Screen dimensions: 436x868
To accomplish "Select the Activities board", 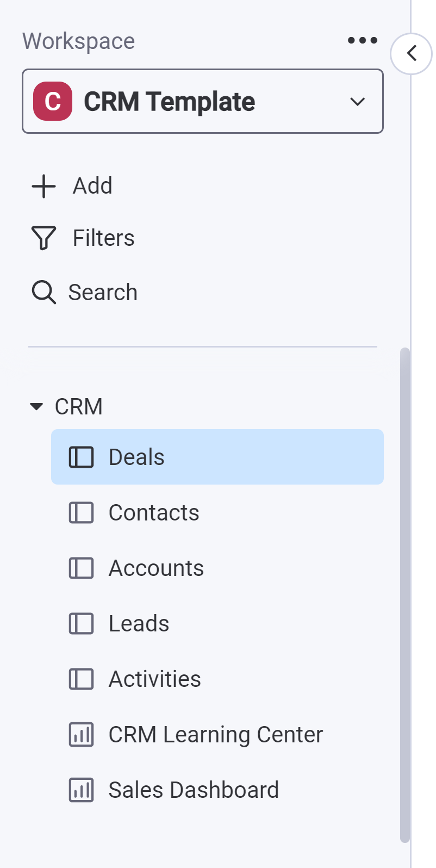I will click(154, 679).
